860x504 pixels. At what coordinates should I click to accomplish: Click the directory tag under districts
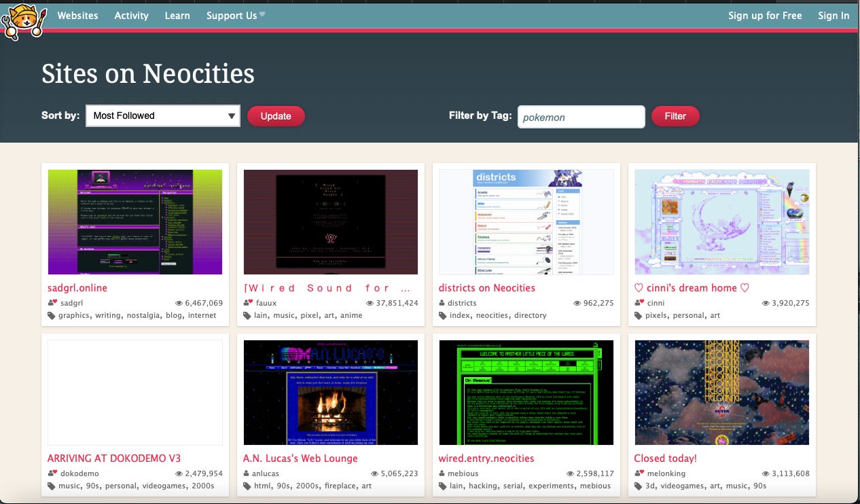[530, 315]
